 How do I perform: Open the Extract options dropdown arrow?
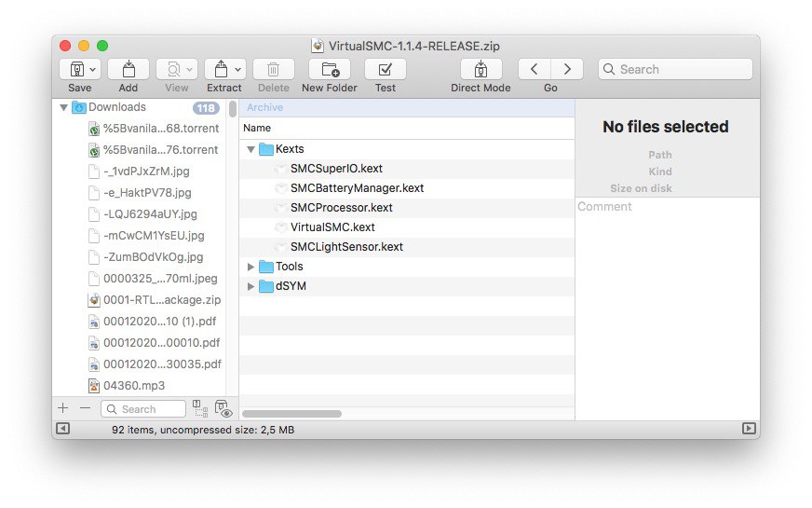pyautogui.click(x=237, y=70)
